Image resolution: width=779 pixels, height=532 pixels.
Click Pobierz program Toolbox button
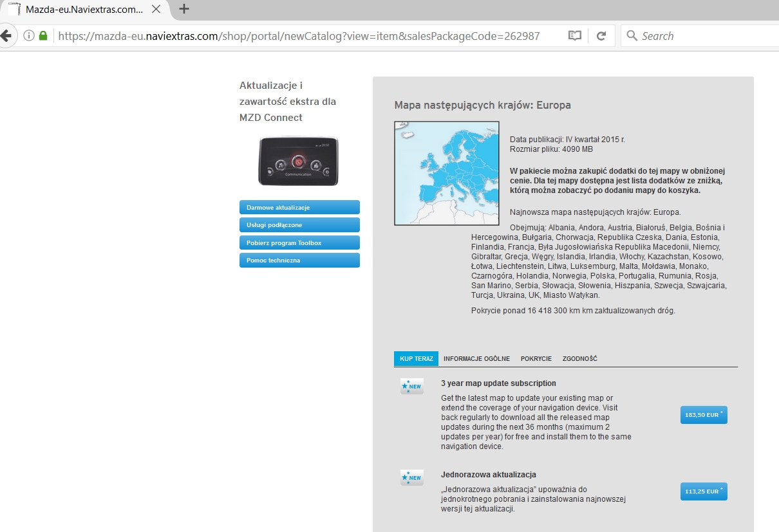(x=299, y=243)
